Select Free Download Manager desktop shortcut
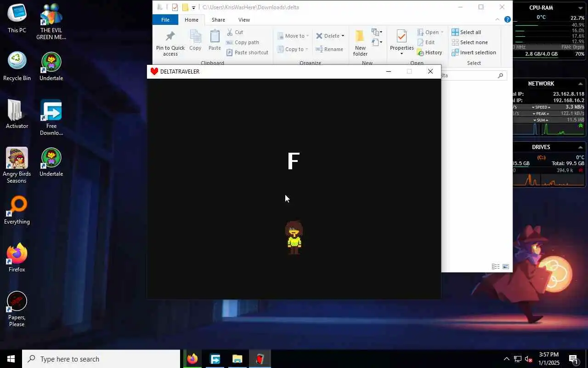 click(x=51, y=118)
